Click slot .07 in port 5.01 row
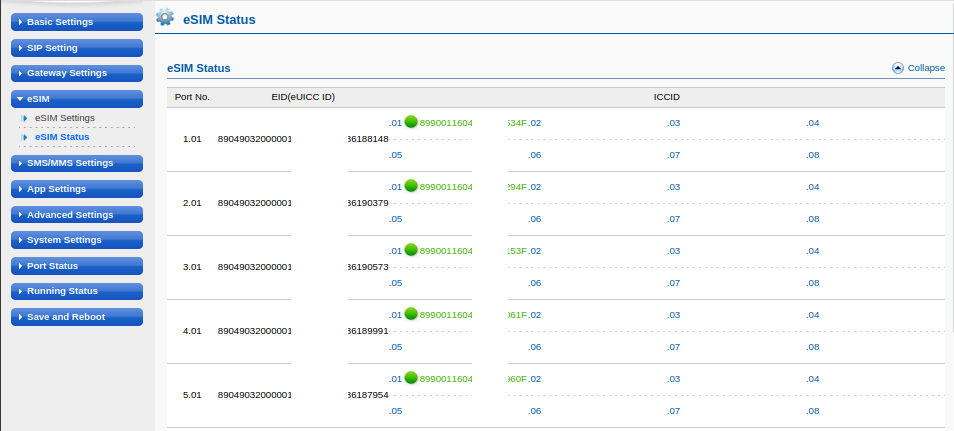Viewport: 954px width, 431px height. 674,411
